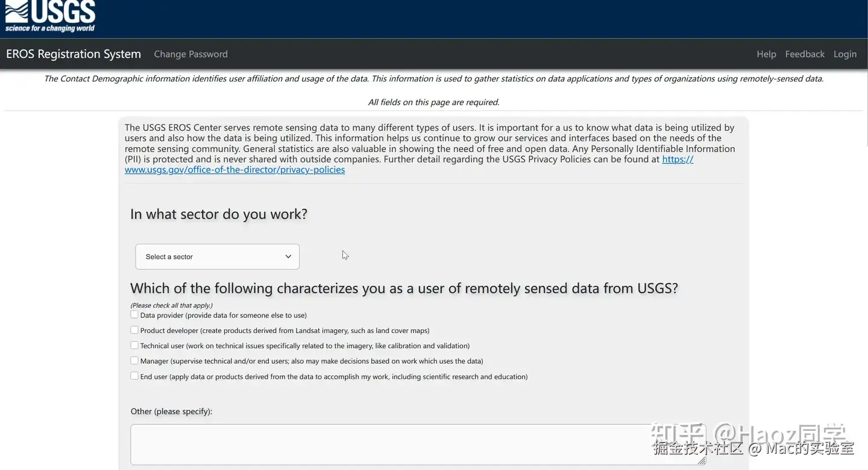868x470 pixels.
Task: Click the Manager option label text
Action: [311, 361]
